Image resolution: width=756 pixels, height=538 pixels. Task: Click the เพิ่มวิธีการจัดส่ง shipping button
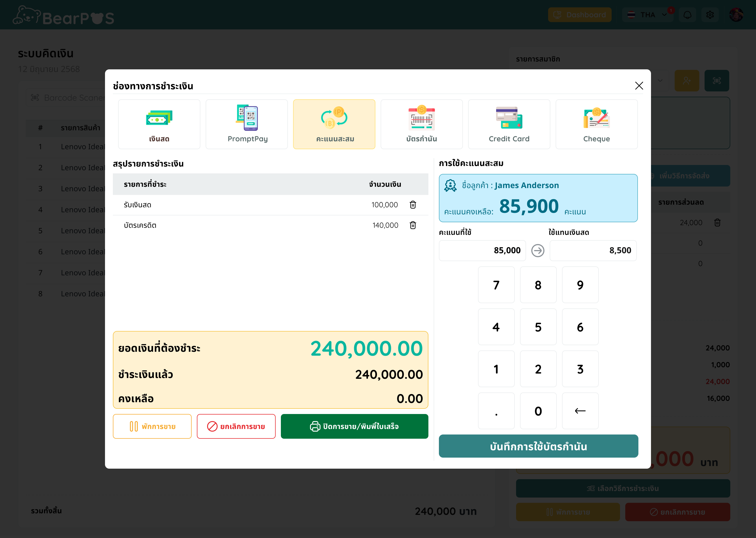coord(690,176)
